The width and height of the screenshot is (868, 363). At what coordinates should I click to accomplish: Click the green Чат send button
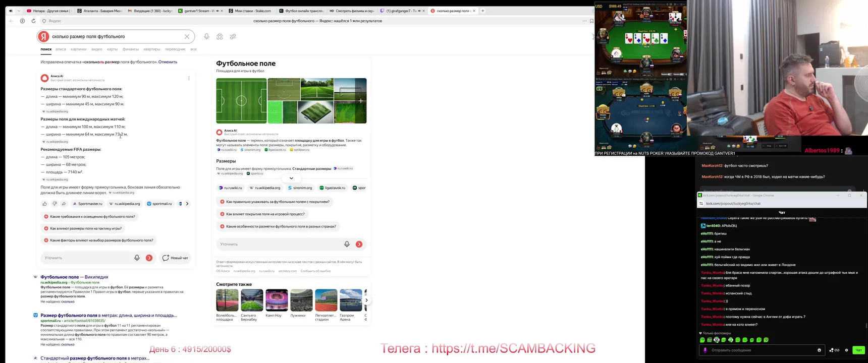coord(858,350)
